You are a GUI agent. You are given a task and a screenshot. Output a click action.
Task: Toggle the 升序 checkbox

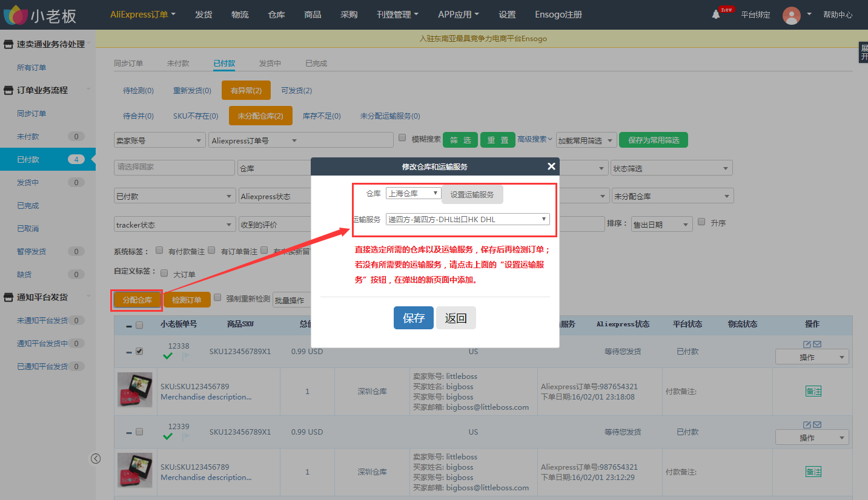701,222
